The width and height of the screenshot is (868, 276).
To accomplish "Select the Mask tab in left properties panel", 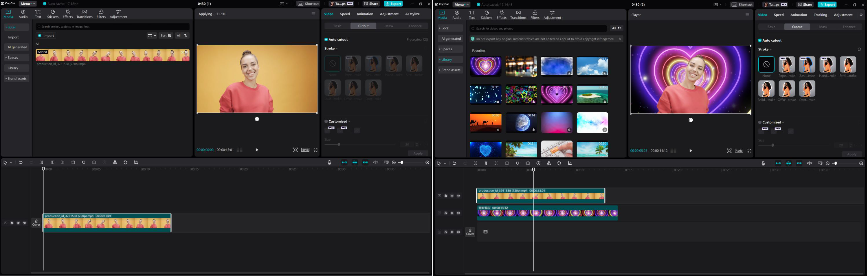I will 389,26.
